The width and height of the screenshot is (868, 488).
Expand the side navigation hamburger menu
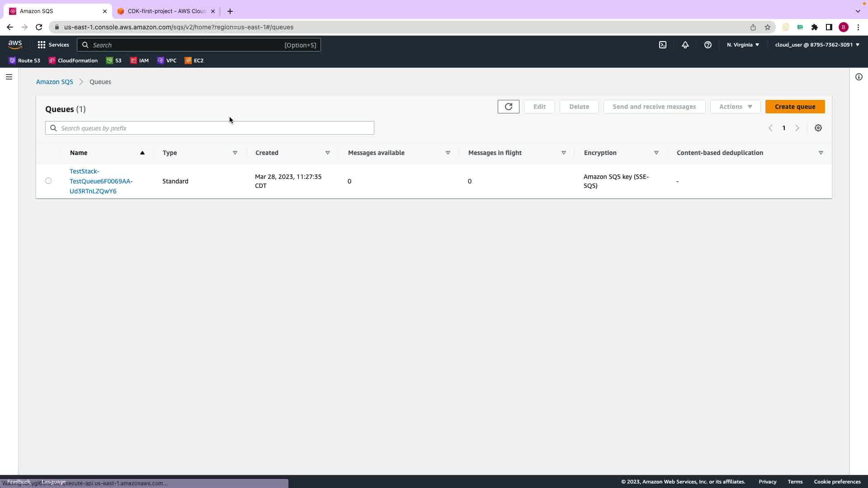(9, 77)
